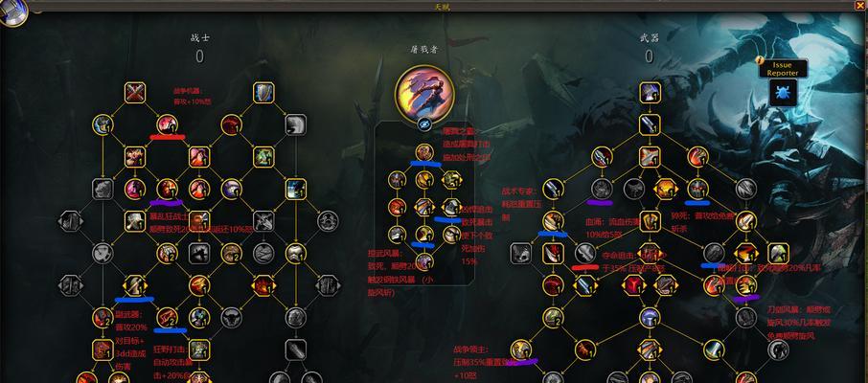Select 战争机器 talent above the red underline
This screenshot has height=383, width=868.
click(x=167, y=125)
